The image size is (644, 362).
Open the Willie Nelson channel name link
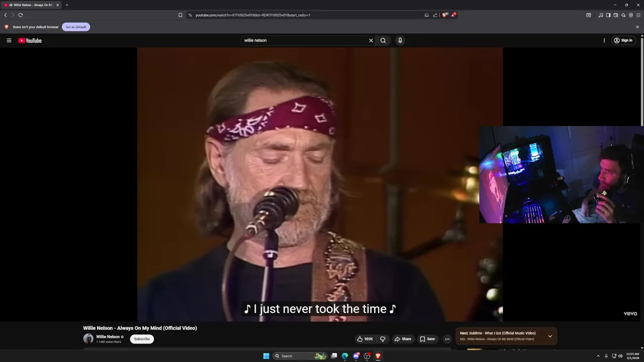tap(108, 336)
